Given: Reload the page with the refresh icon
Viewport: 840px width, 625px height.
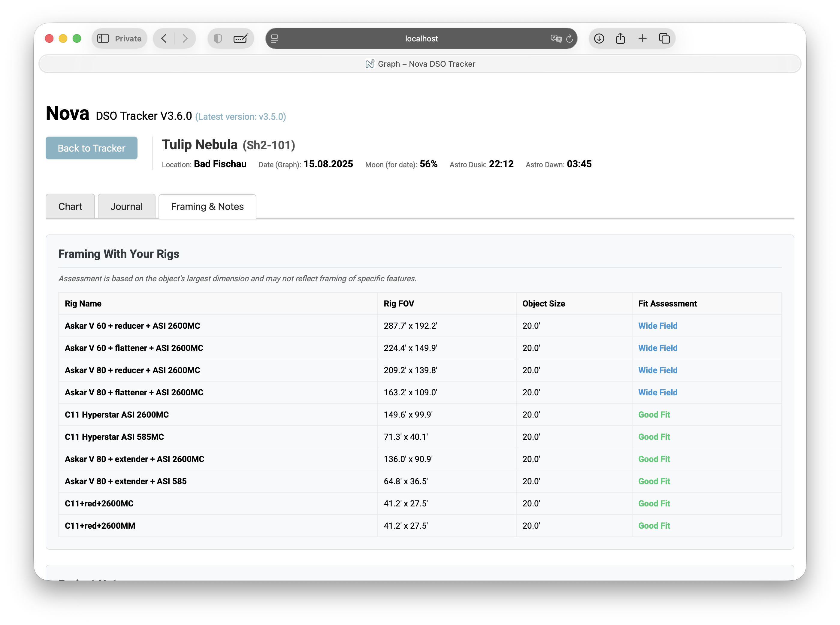Looking at the screenshot, I should click(570, 39).
